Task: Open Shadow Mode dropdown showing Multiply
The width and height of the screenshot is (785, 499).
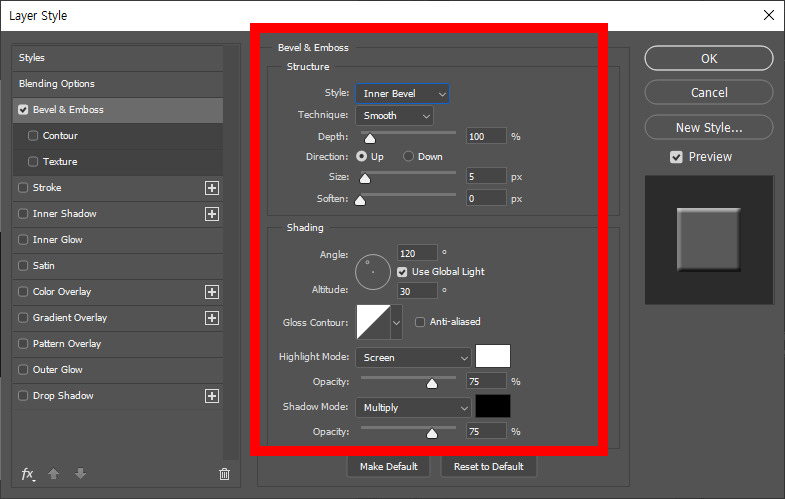Action: pyautogui.click(x=414, y=408)
